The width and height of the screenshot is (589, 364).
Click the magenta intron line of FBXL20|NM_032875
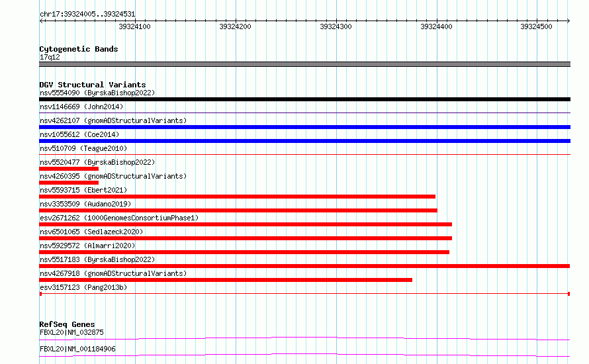tap(304, 338)
